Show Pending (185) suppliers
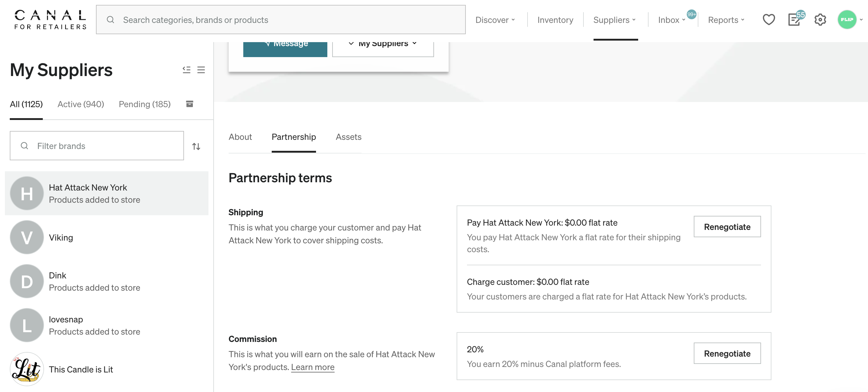The image size is (868, 392). pyautogui.click(x=145, y=104)
